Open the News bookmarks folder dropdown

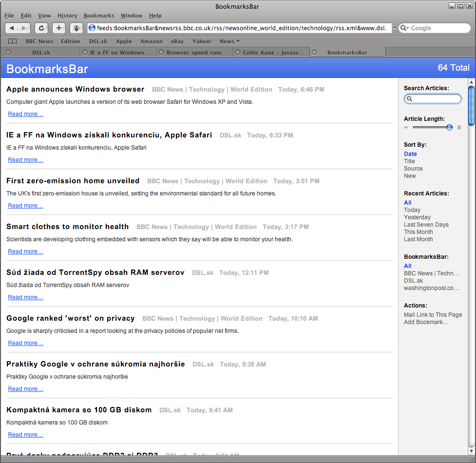(230, 41)
